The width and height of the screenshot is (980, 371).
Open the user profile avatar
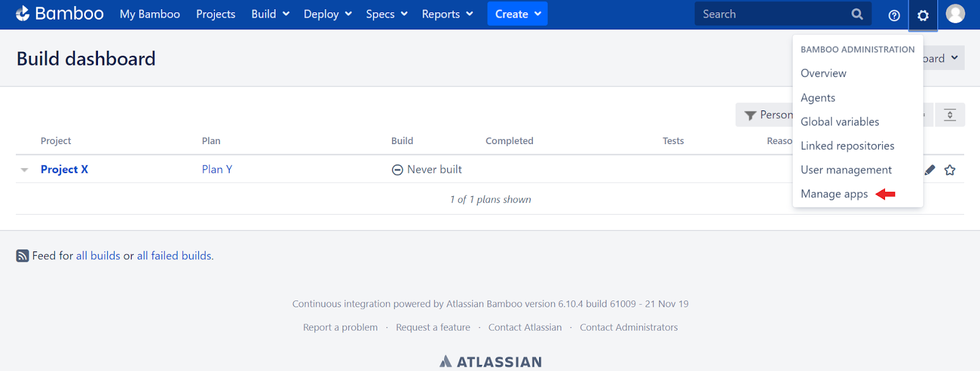[956, 13]
